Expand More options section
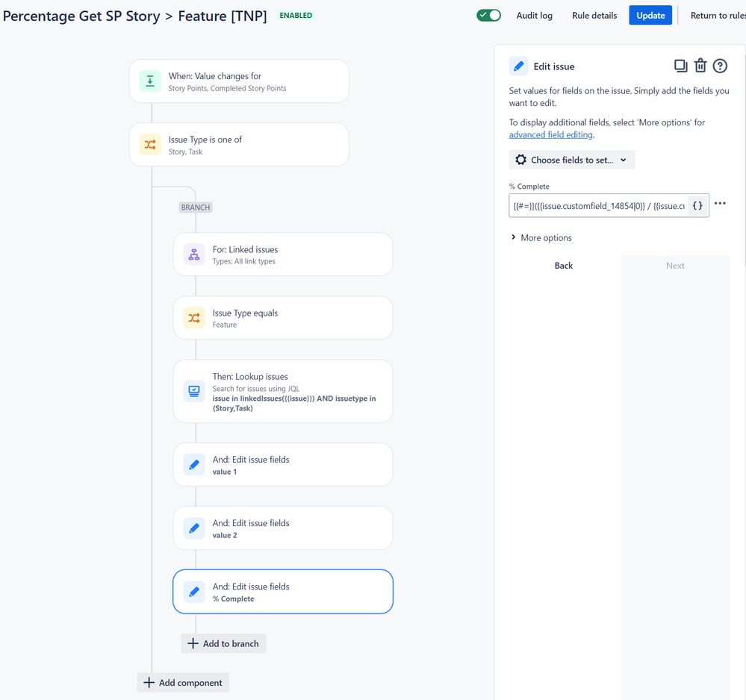The width and height of the screenshot is (746, 700). pos(541,237)
